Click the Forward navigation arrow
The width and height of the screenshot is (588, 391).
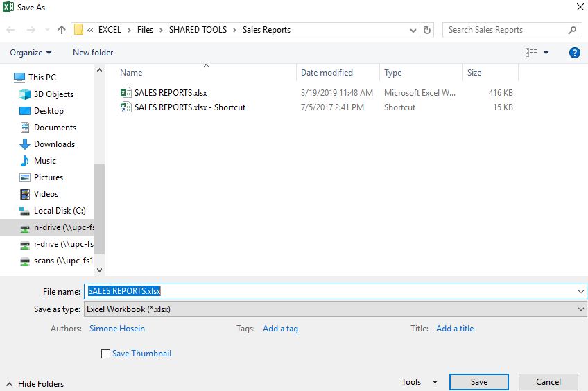pyautogui.click(x=31, y=30)
